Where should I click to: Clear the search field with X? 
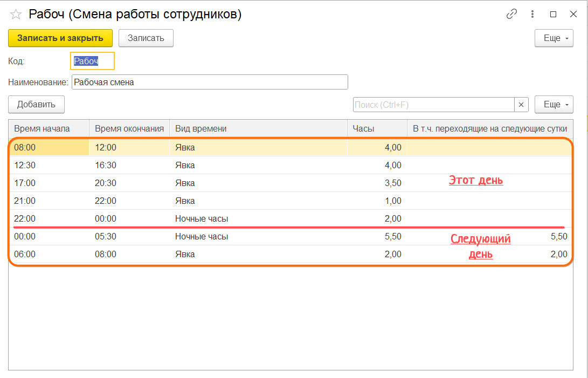[521, 105]
